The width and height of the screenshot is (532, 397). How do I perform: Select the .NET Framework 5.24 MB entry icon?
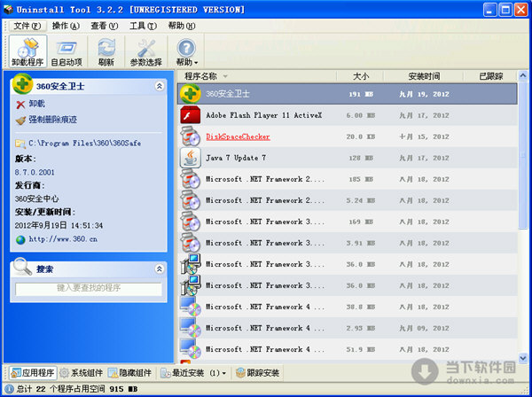[x=191, y=200]
